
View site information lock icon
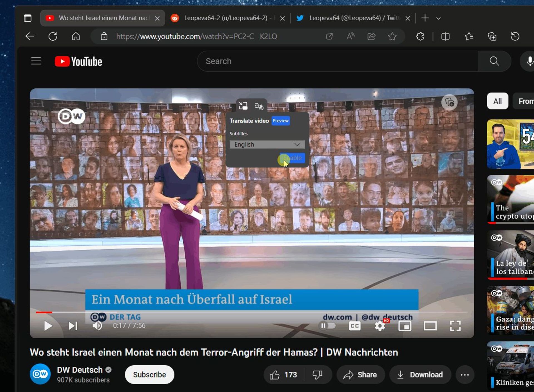[104, 36]
